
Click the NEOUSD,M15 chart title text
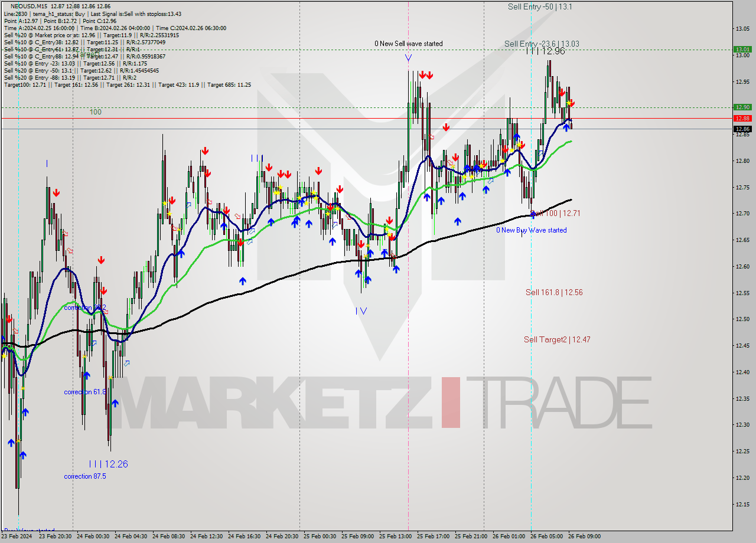tap(30, 5)
